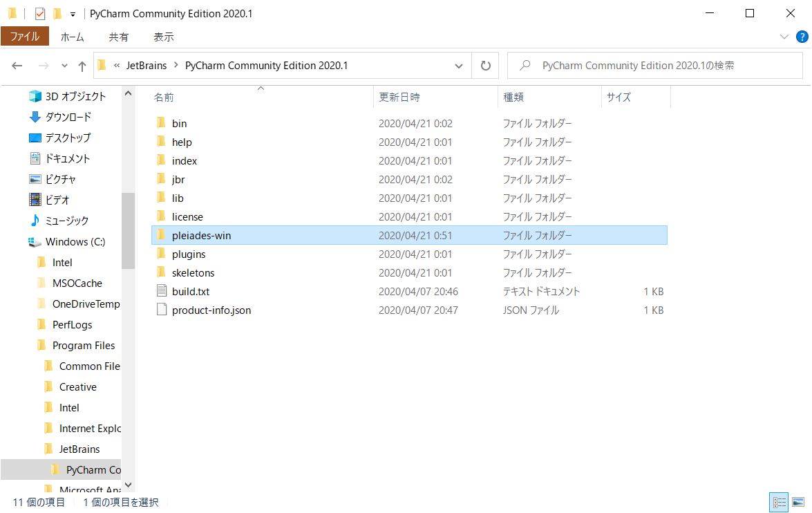
Task: Select MSOCache folder in tree
Action: pos(77,283)
